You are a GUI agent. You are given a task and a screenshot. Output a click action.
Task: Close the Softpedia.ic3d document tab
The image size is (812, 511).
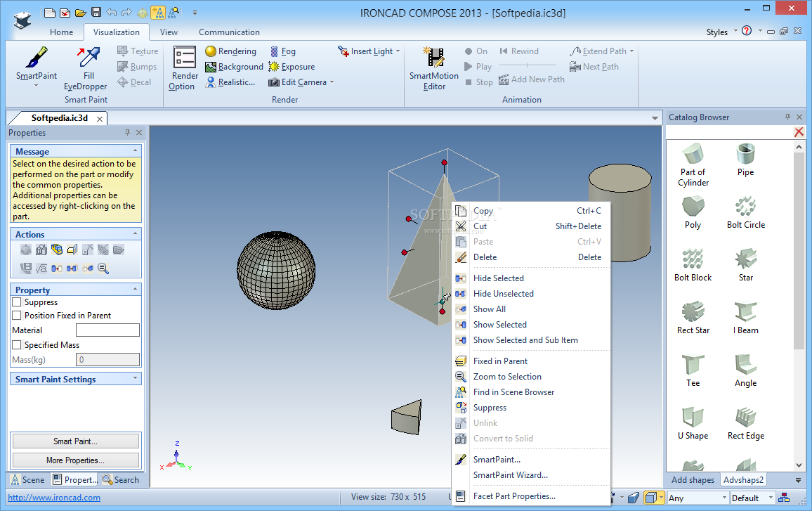pyautogui.click(x=100, y=119)
